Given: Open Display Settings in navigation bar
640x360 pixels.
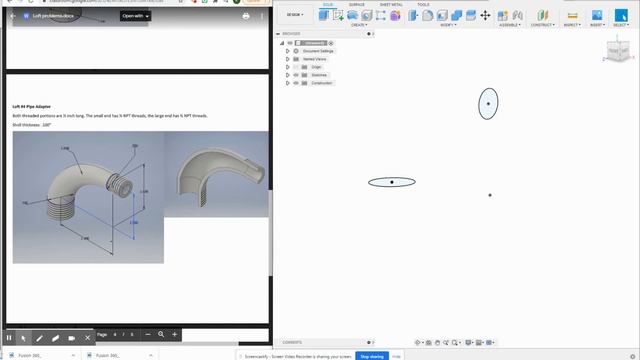Looking at the screenshot, I should [469, 342].
